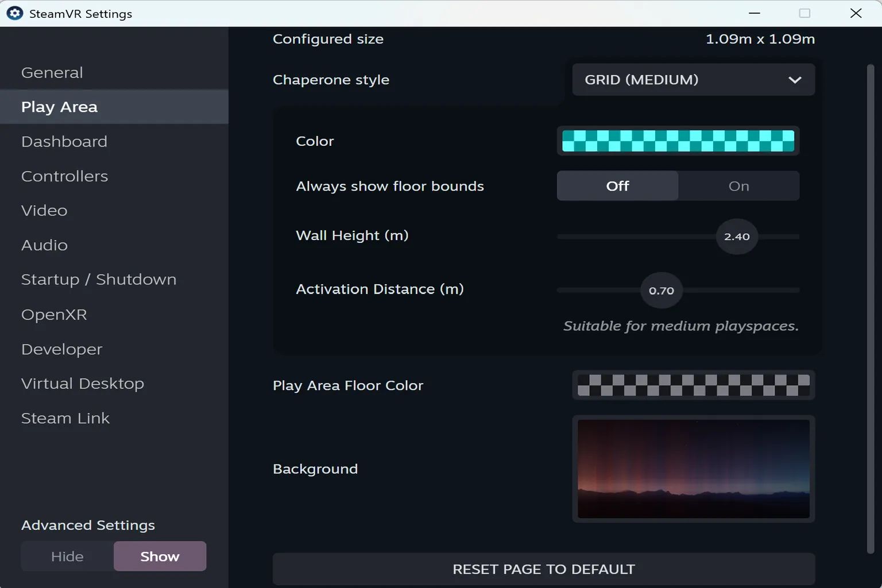Hide Advanced Settings
The height and width of the screenshot is (588, 882).
67,556
